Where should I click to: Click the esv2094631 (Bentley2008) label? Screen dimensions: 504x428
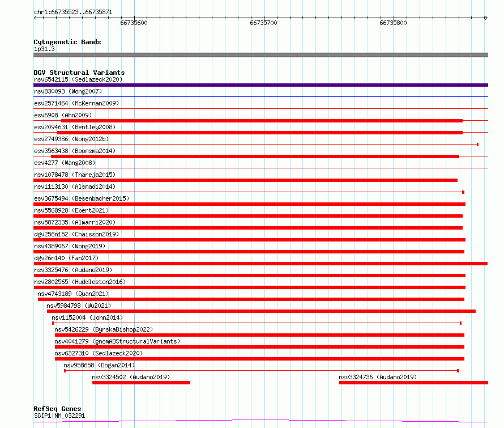tap(75, 127)
